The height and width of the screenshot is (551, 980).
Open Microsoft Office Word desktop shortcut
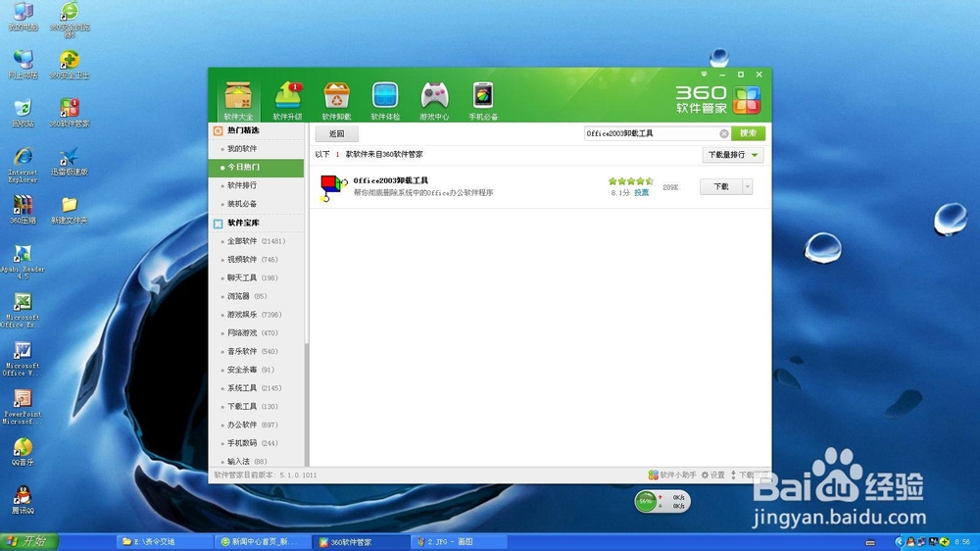pyautogui.click(x=24, y=359)
